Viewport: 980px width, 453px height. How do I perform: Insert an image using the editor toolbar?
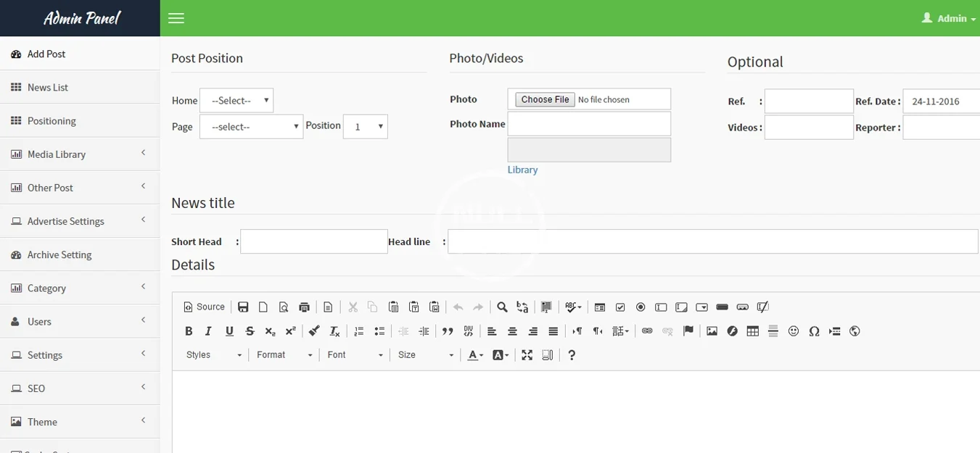pos(712,331)
